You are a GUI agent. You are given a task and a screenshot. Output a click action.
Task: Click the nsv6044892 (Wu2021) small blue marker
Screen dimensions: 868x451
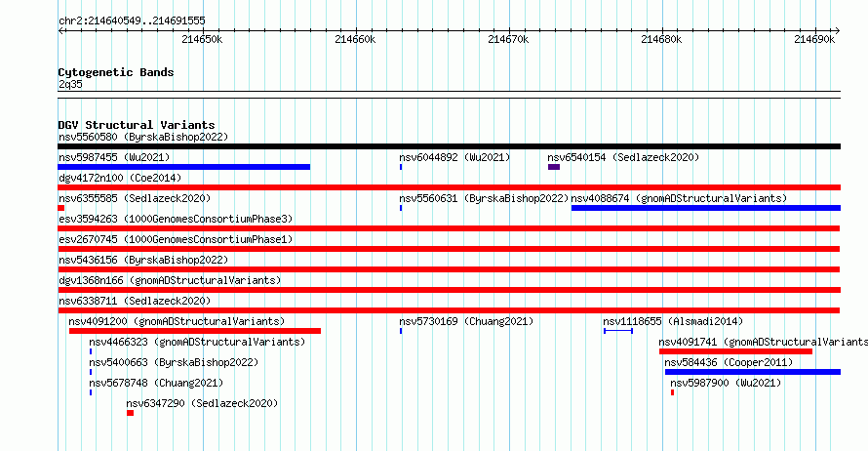click(401, 167)
